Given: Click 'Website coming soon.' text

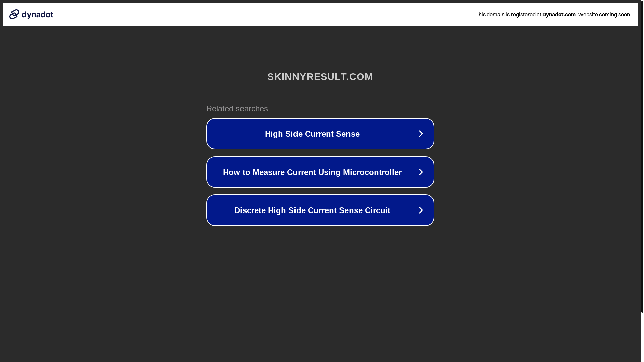Looking at the screenshot, I should tap(604, 14).
